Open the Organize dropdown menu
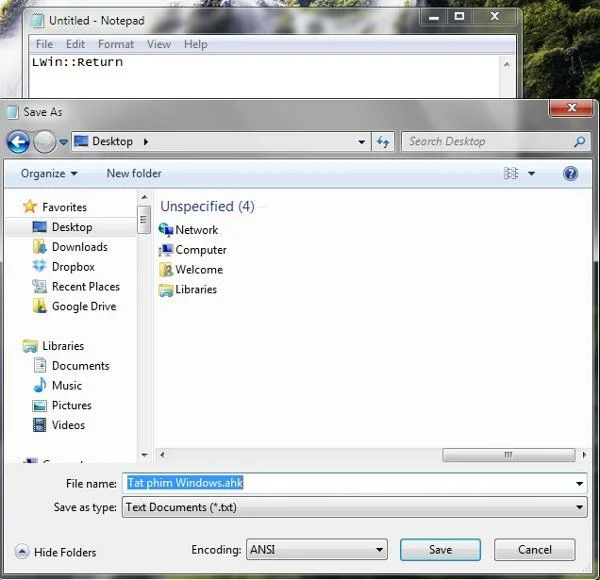The height and width of the screenshot is (580, 600). click(x=49, y=173)
